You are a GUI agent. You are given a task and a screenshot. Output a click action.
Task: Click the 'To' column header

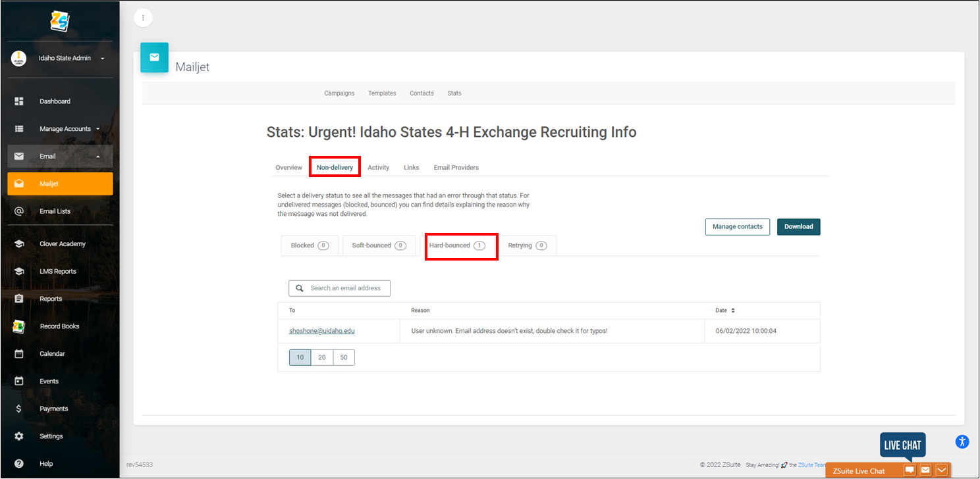point(292,311)
